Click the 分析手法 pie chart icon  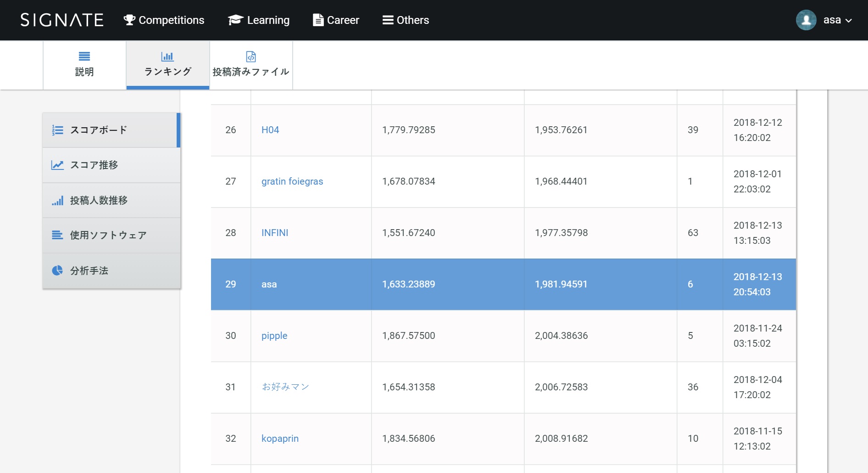57,270
